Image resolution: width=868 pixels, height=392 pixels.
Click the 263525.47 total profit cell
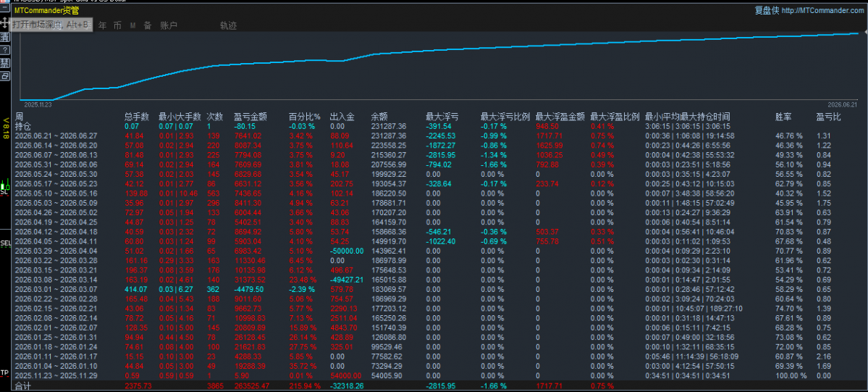pyautogui.click(x=253, y=385)
